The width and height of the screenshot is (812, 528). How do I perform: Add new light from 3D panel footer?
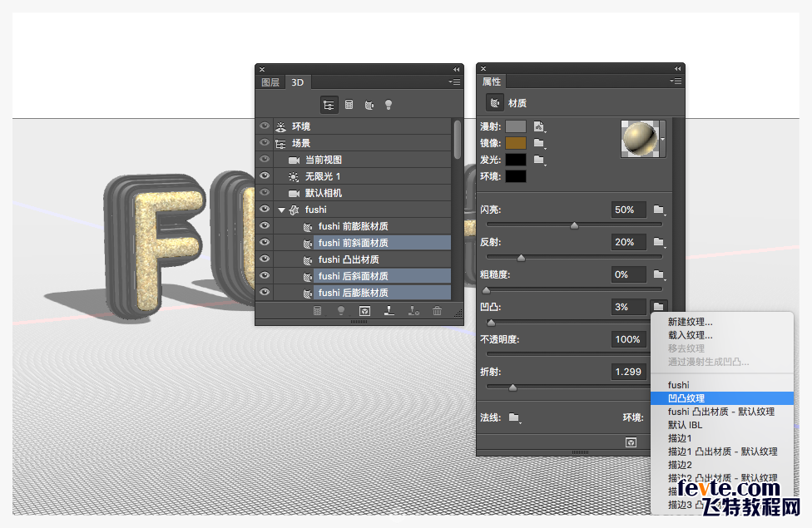[x=341, y=311]
